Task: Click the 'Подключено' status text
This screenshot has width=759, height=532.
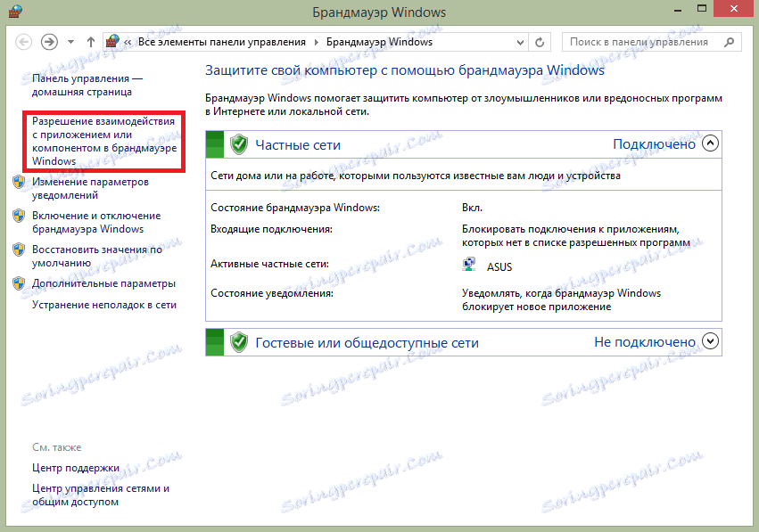Action: pyautogui.click(x=654, y=144)
